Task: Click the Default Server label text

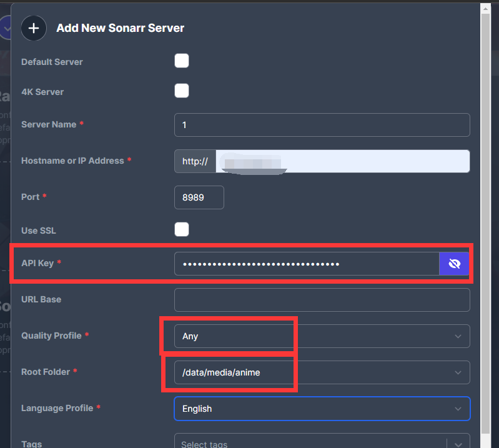Action: click(52, 62)
